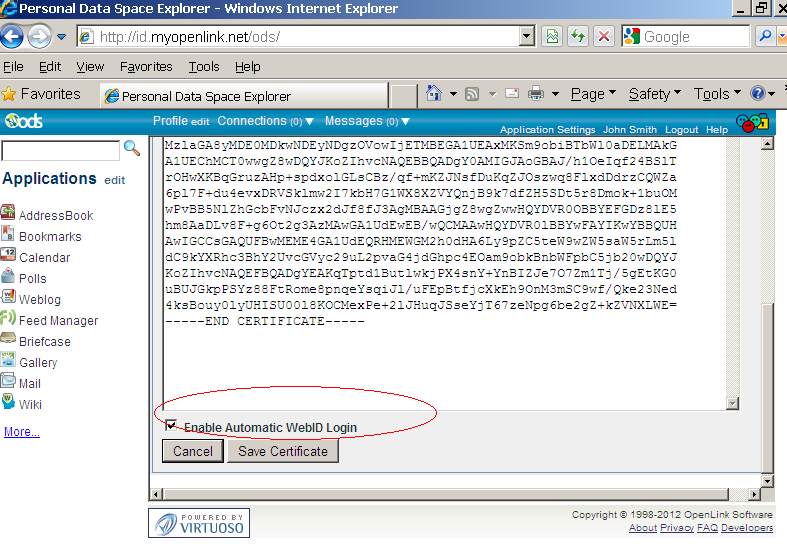
Task: Click the Briefcase application icon
Action: coord(8,340)
